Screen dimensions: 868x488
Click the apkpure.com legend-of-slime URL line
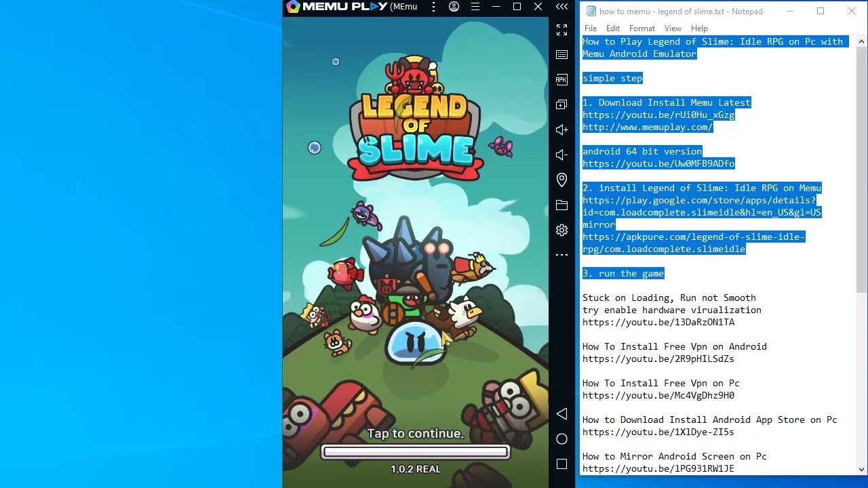click(x=694, y=243)
